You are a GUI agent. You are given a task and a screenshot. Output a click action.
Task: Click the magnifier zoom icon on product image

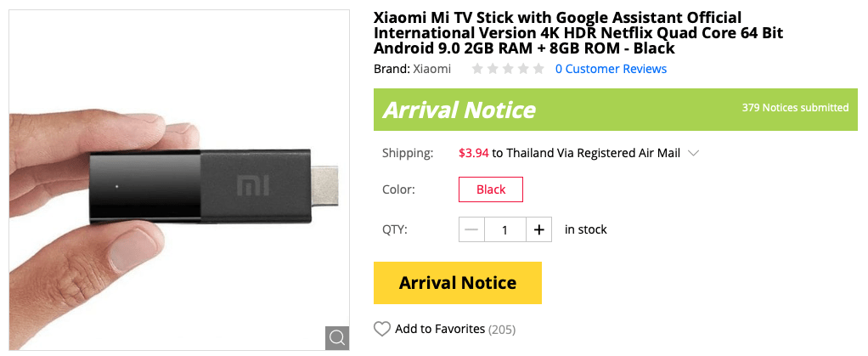(337, 337)
